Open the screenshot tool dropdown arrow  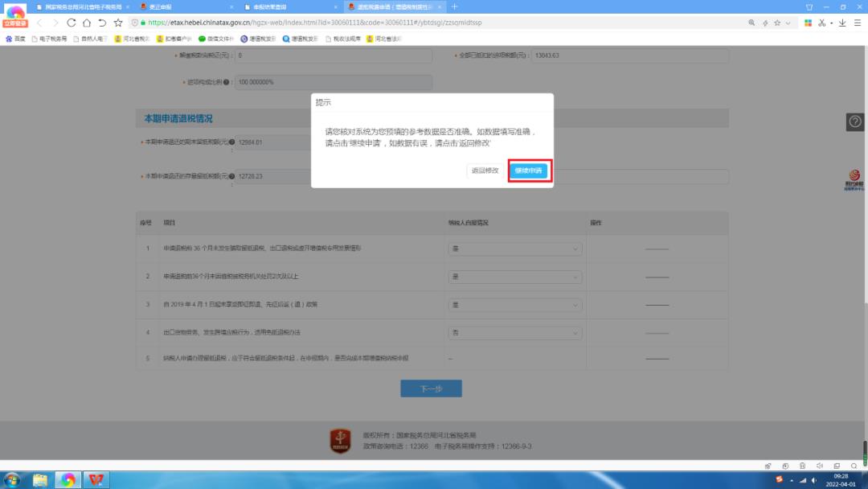(x=832, y=23)
